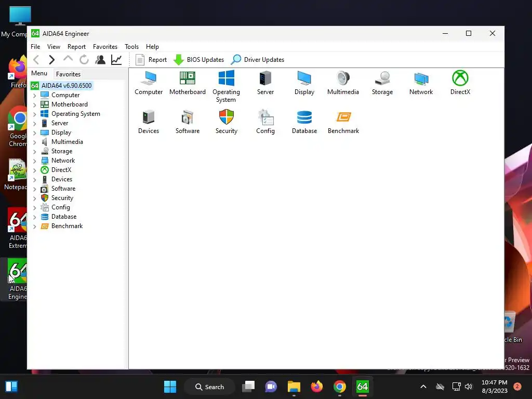Open the Multimedia speaker icon in main pane
This screenshot has width=532, height=399.
343,83
